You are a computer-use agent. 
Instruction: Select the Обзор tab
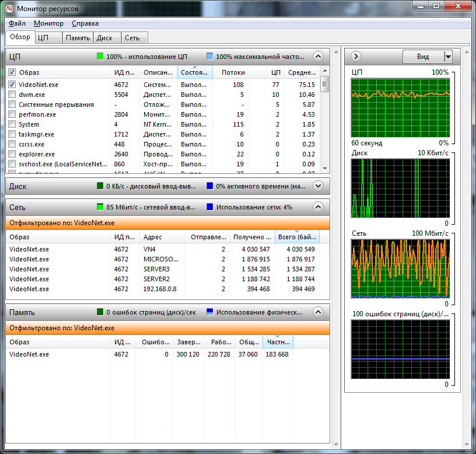pyautogui.click(x=20, y=37)
